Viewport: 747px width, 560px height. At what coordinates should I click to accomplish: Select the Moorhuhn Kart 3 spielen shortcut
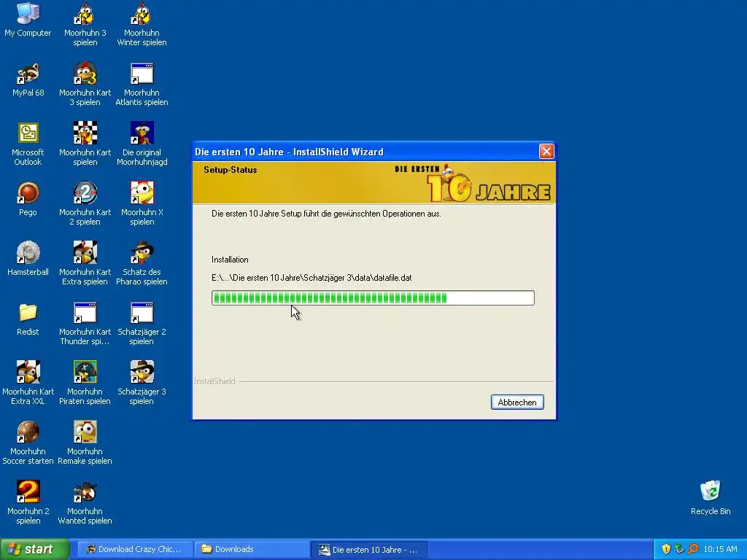[x=85, y=84]
